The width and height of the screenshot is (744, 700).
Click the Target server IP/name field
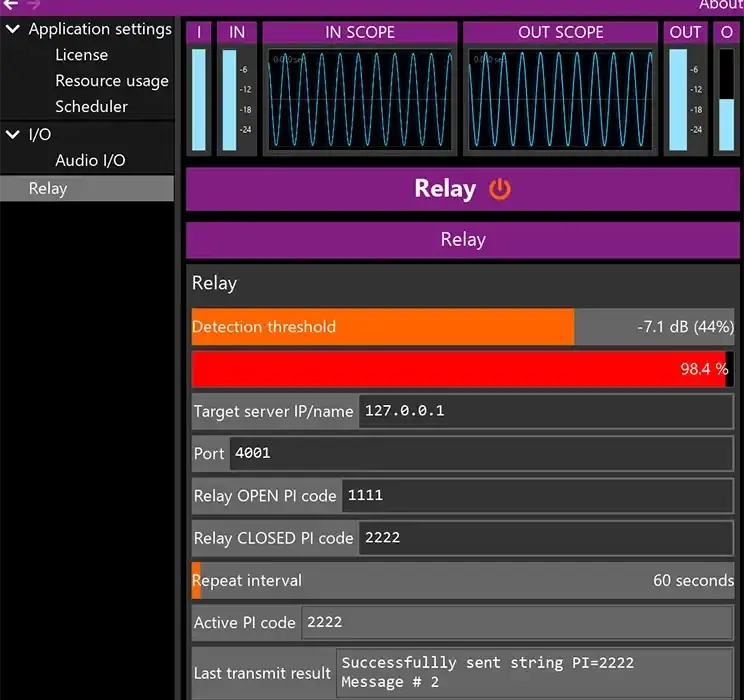pyautogui.click(x=546, y=411)
